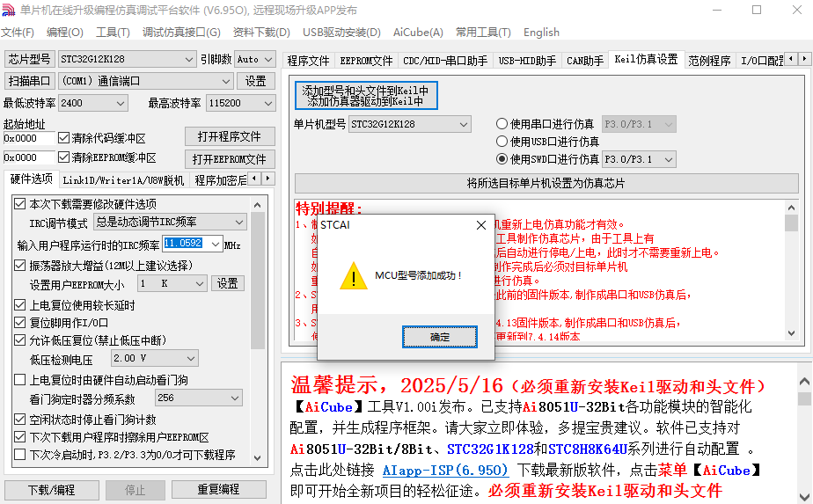Select 使用USB口进行仿真 radio button
This screenshot has height=504, width=813.
502,141
